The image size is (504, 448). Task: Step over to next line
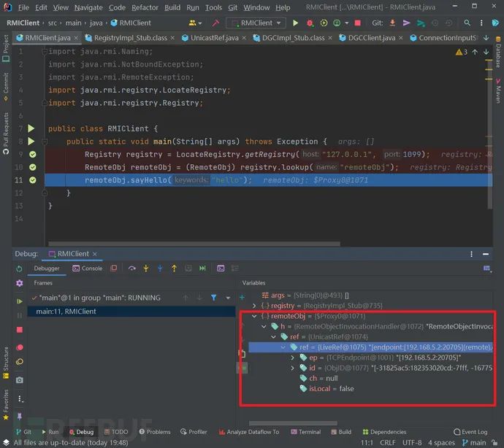131,269
